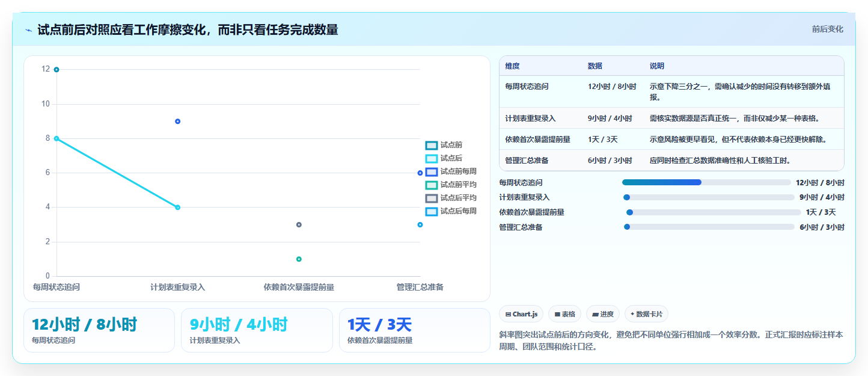Click the green point at value 1

click(299, 259)
